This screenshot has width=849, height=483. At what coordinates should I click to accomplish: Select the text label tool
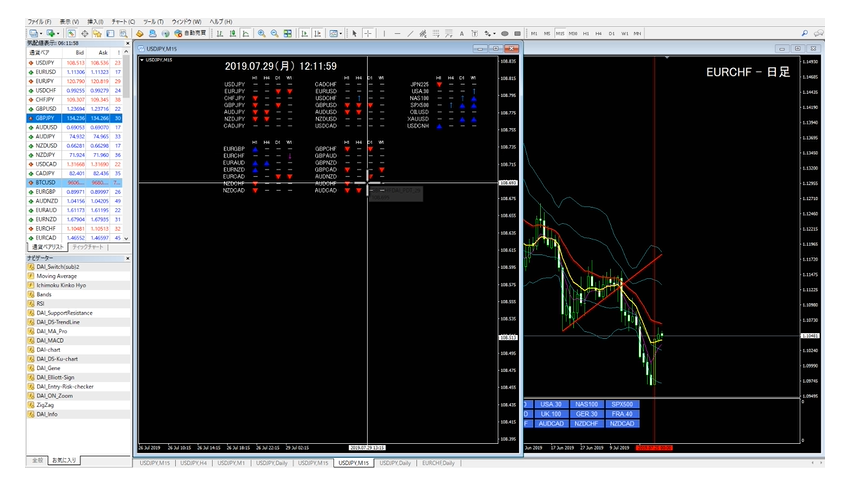point(474,34)
